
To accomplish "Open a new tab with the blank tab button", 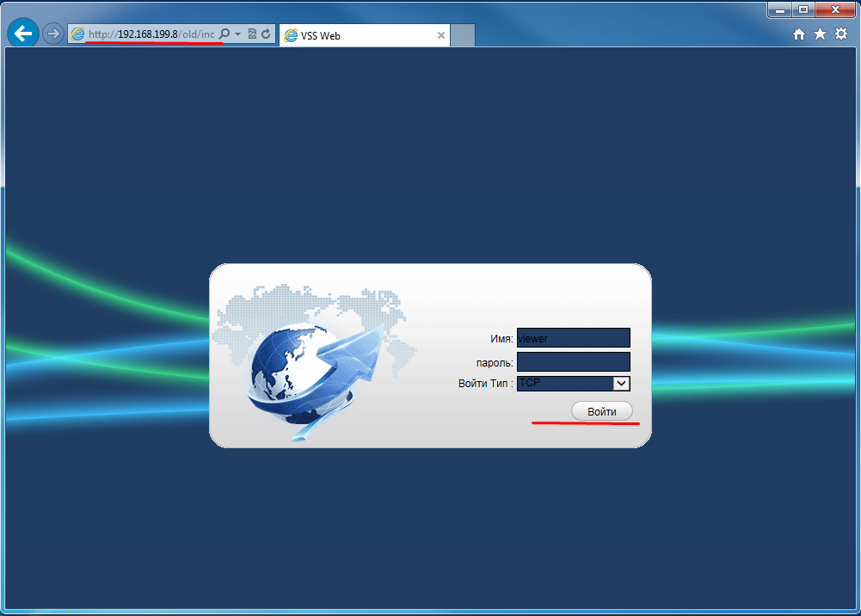I will click(463, 36).
